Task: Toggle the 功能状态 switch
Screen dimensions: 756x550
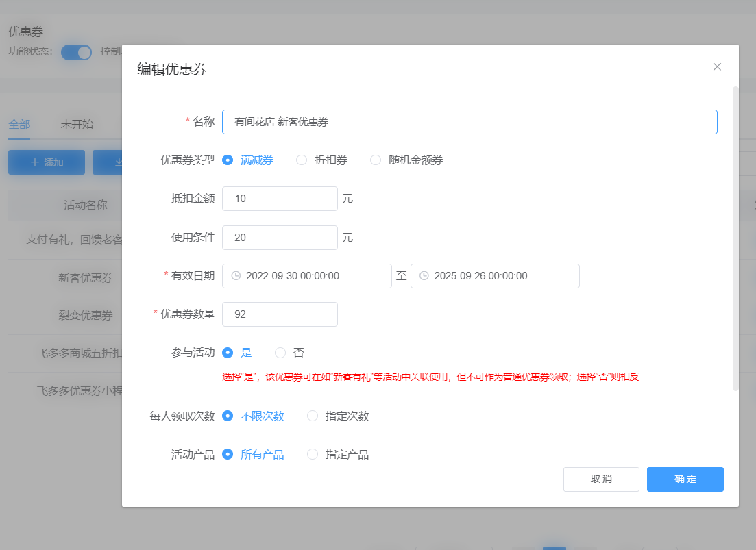Action: point(76,52)
